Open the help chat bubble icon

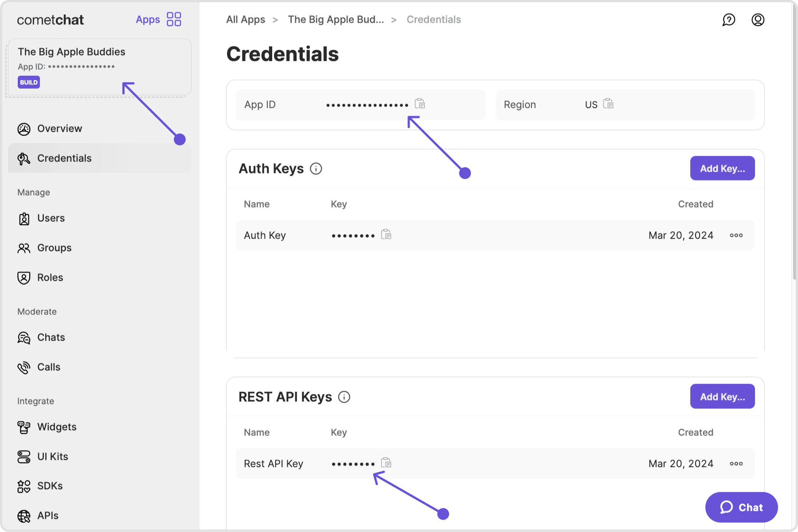pos(728,20)
